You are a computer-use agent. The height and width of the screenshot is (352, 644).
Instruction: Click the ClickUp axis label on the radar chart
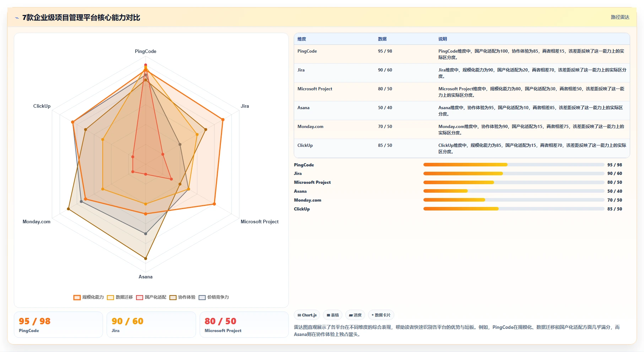coord(42,106)
